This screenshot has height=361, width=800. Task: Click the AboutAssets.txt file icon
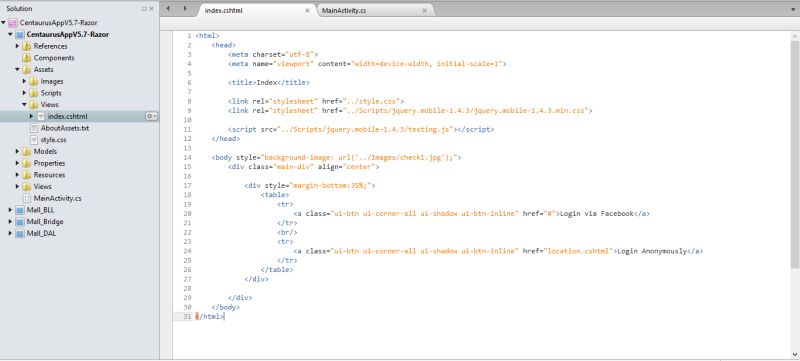coord(34,128)
